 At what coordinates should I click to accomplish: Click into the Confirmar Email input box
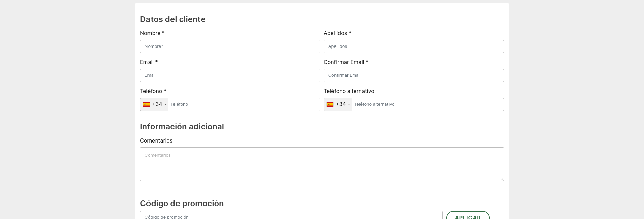(414, 75)
